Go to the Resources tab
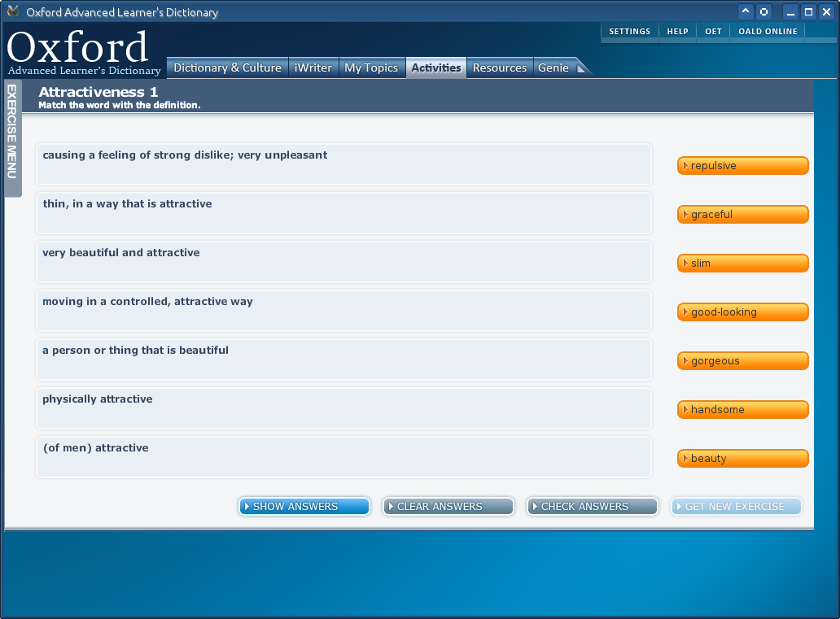Viewport: 840px width, 619px height. tap(499, 68)
